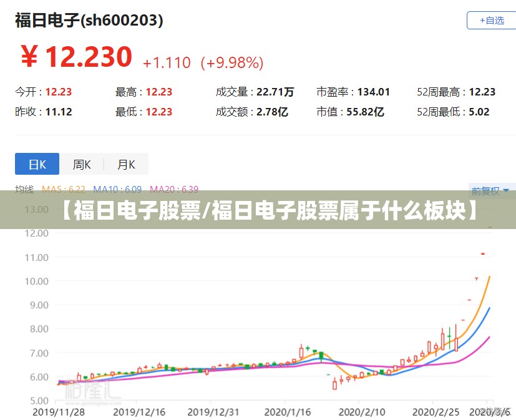The image size is (516, 420).
Task: Click the ¥12.230 current price
Action: (x=76, y=57)
